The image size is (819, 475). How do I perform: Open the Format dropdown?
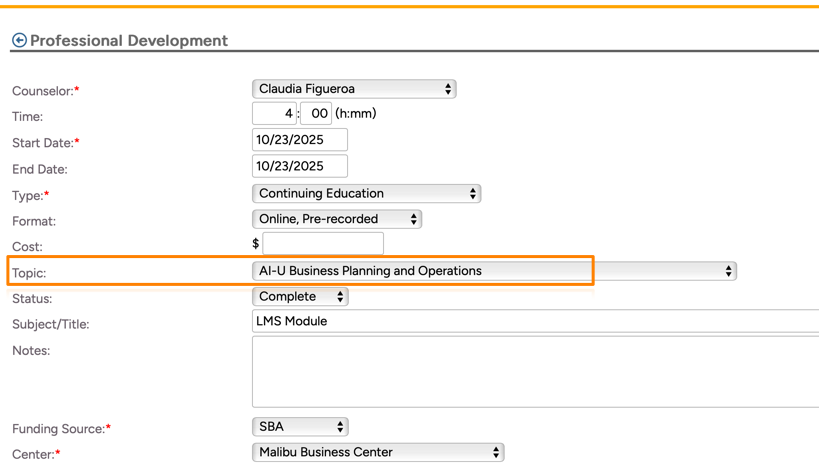337,219
